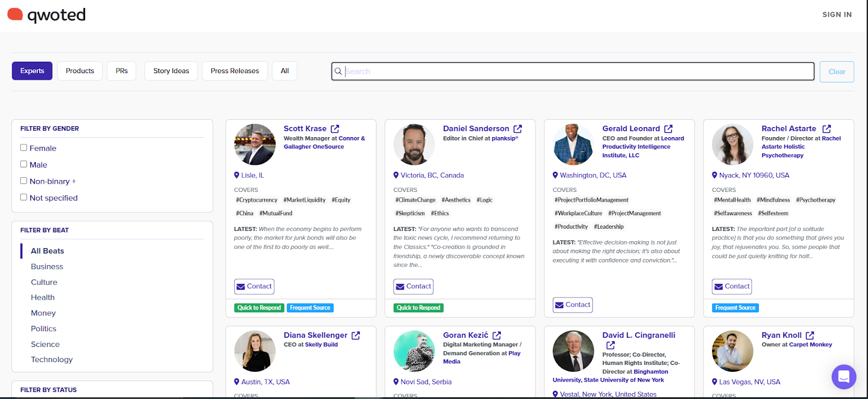Select All Beats in beat filter
868x399 pixels.
coord(47,251)
